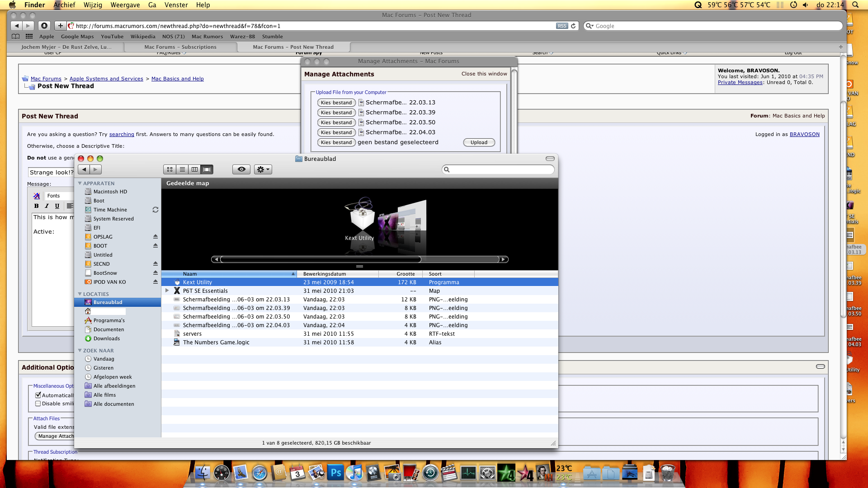Switch to Mac Forums - Subscriptions tab

(180, 47)
